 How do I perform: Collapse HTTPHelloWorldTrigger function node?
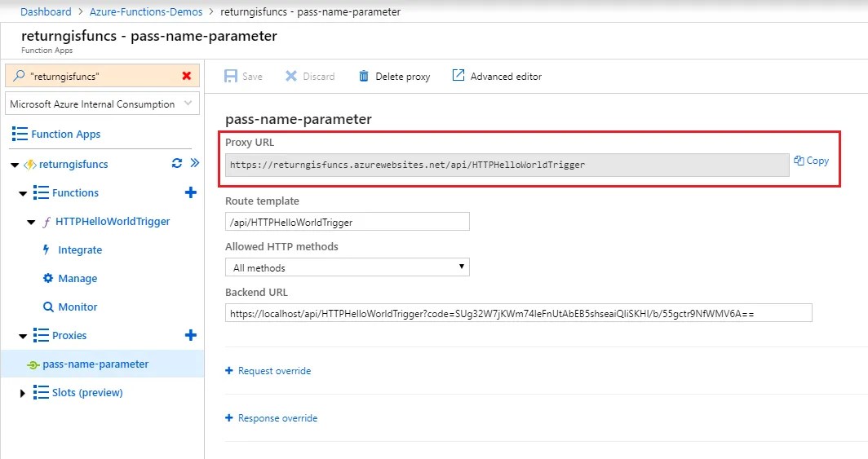[x=31, y=223]
